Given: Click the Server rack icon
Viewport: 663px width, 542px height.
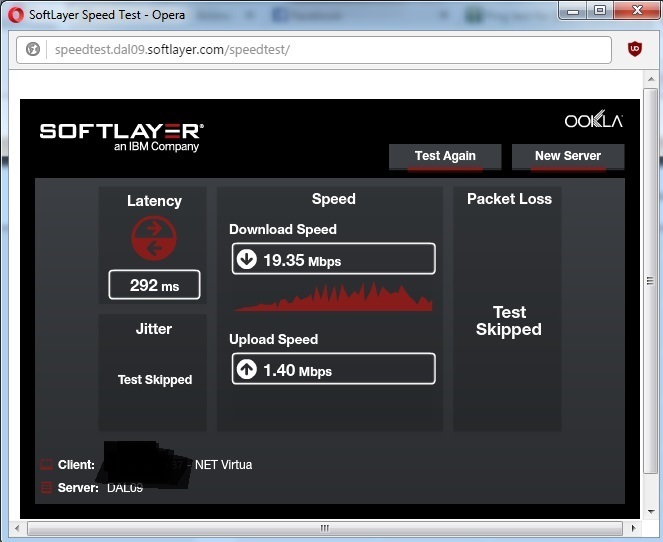Looking at the screenshot, I should click(x=46, y=487).
